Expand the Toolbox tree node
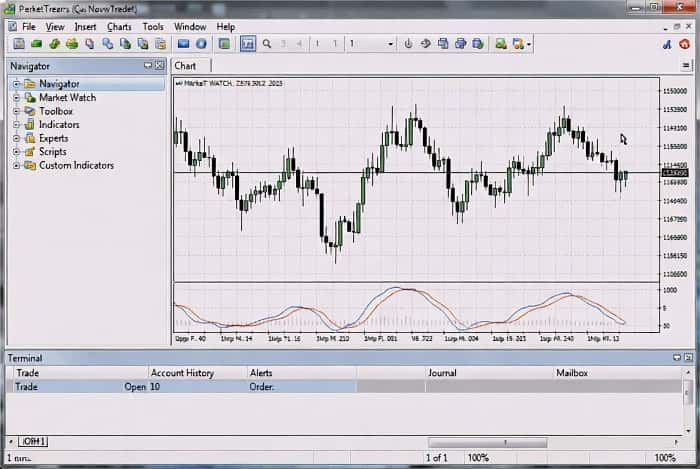This screenshot has width=700, height=469. (16, 111)
